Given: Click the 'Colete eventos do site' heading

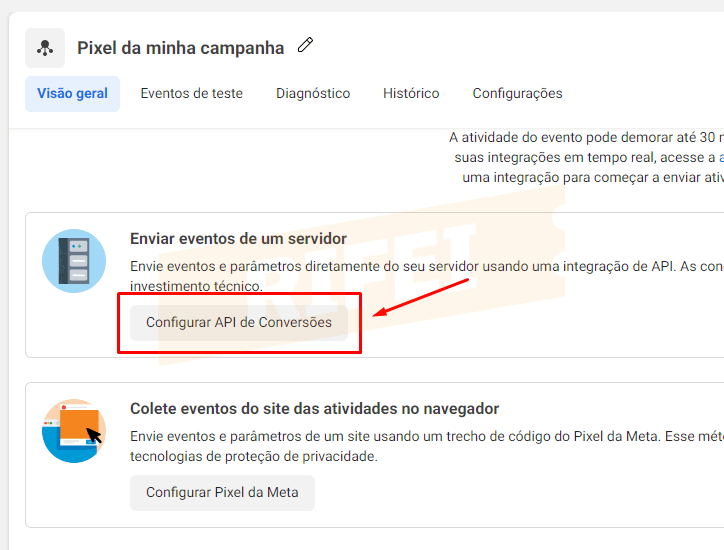Looking at the screenshot, I should [314, 409].
